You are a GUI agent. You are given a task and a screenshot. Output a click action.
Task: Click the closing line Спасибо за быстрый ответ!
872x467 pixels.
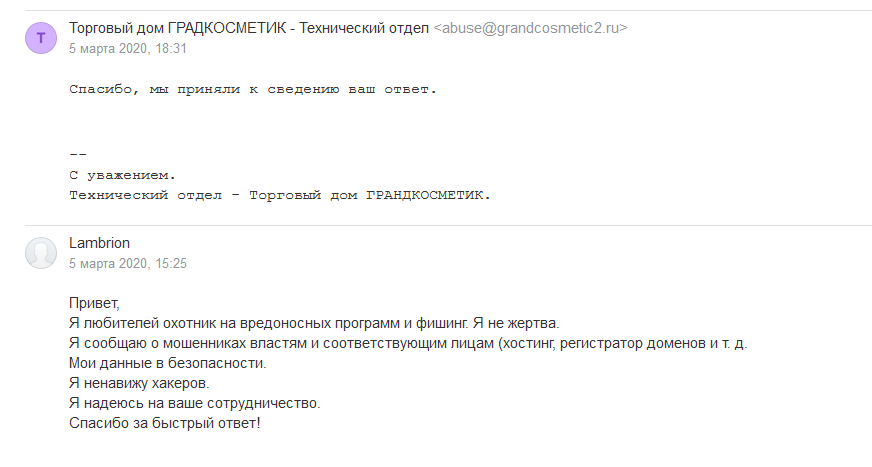click(x=165, y=423)
